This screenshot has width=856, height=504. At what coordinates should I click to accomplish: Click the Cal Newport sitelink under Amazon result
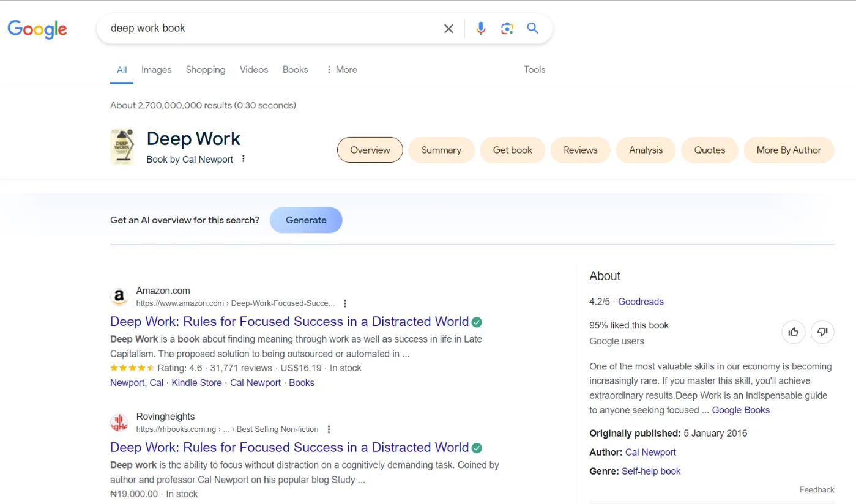click(255, 383)
